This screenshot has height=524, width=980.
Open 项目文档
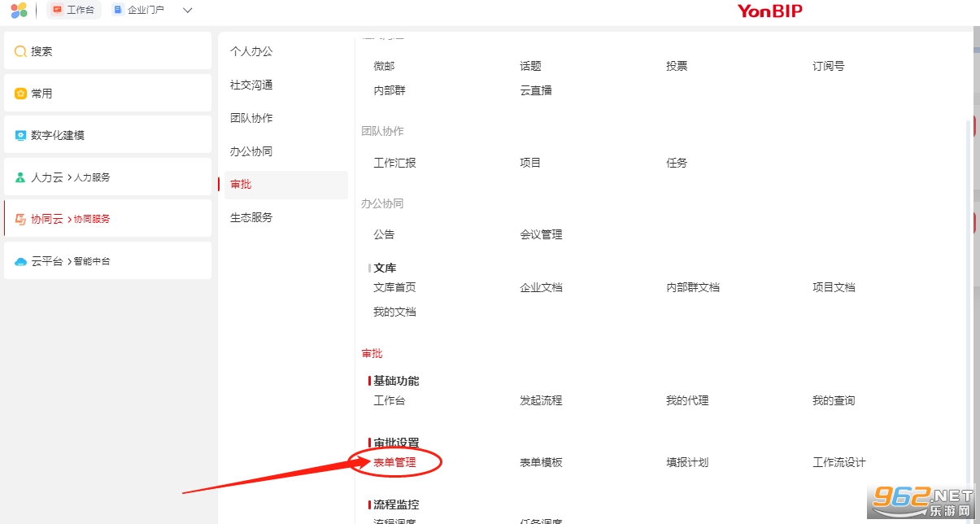[x=834, y=287]
